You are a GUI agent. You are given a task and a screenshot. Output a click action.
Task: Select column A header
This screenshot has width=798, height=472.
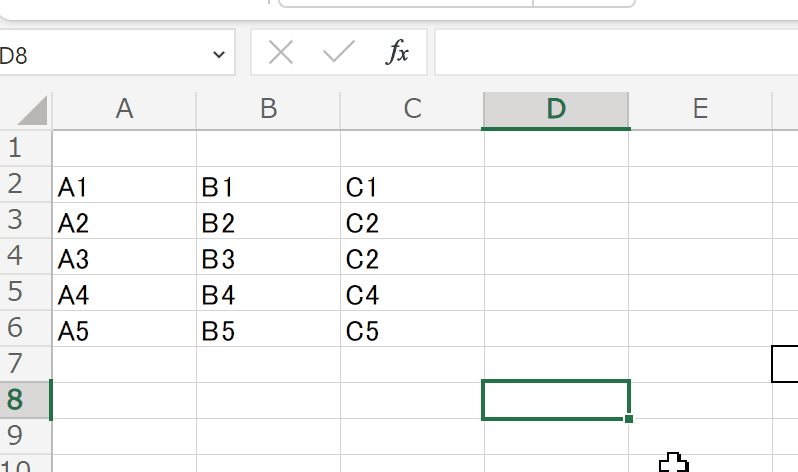(124, 110)
